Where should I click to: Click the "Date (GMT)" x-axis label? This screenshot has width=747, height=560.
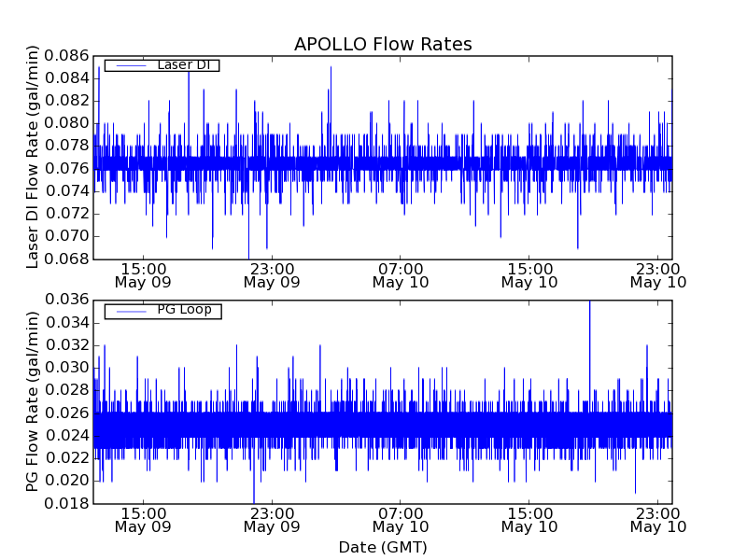coord(383,547)
